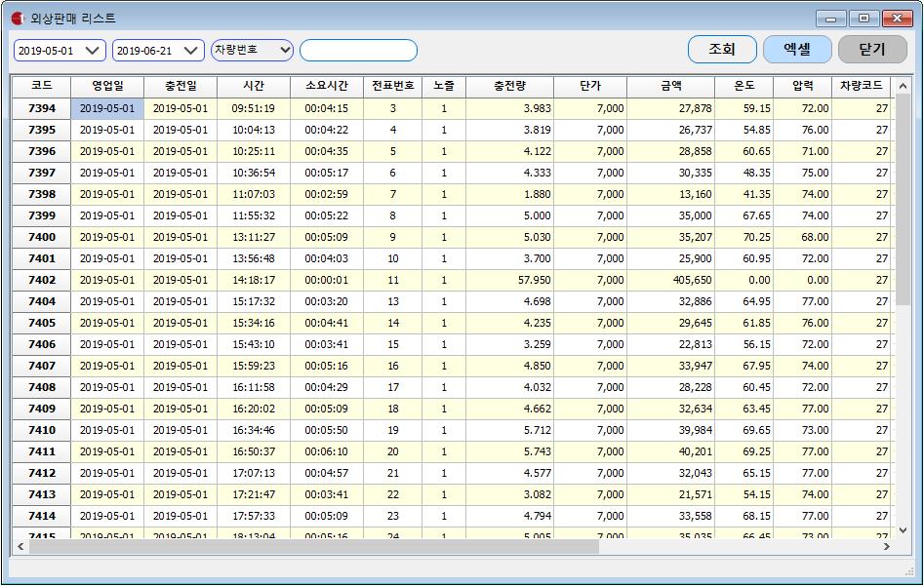
Task: Select row code 7400
Action: [x=42, y=237]
